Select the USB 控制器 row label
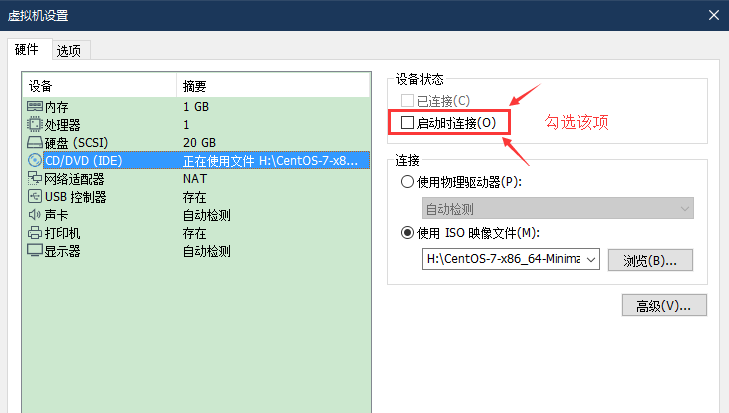729x413 pixels. [x=76, y=197]
